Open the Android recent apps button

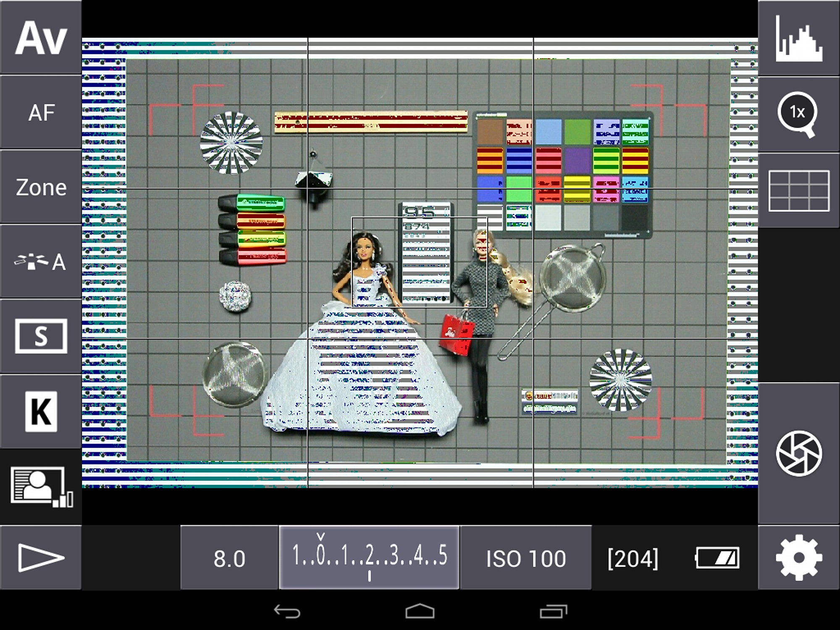(x=554, y=612)
